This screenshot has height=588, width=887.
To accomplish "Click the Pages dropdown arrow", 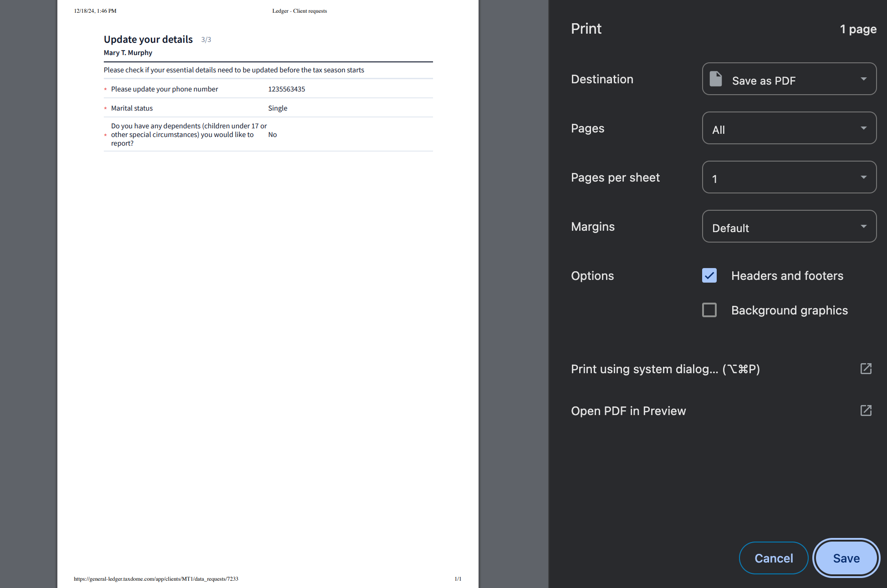I will (863, 128).
